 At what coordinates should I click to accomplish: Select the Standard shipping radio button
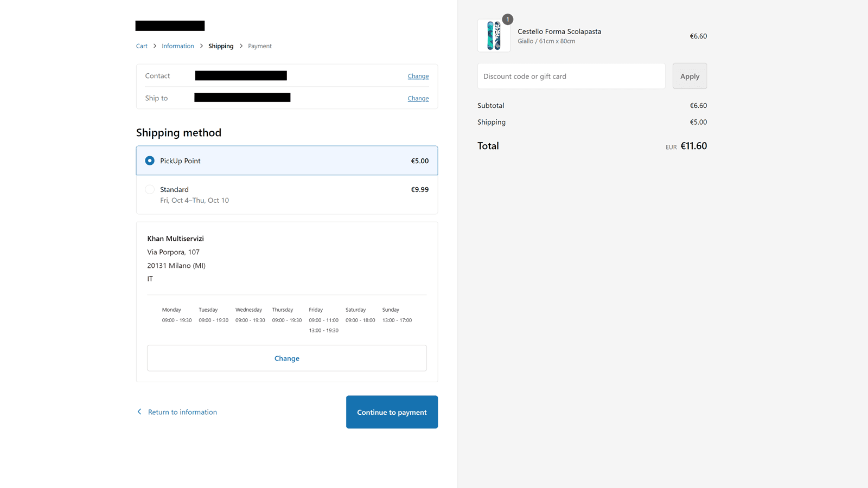(x=150, y=190)
